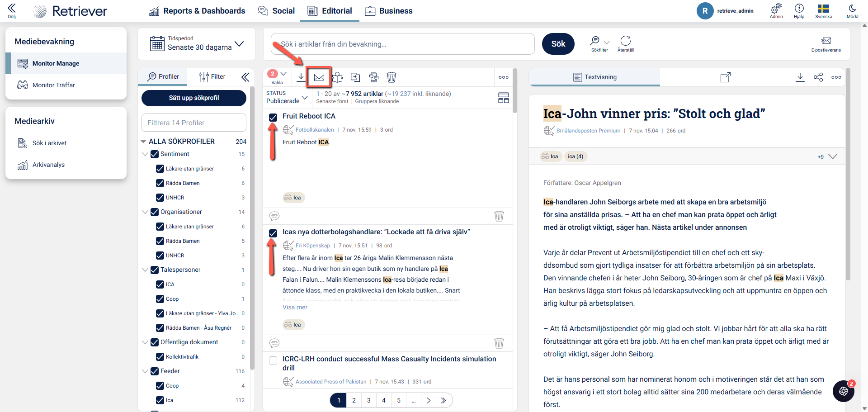Add comment on Icas nya dotterbolagshandlare article
868x412 pixels.
[274, 343]
